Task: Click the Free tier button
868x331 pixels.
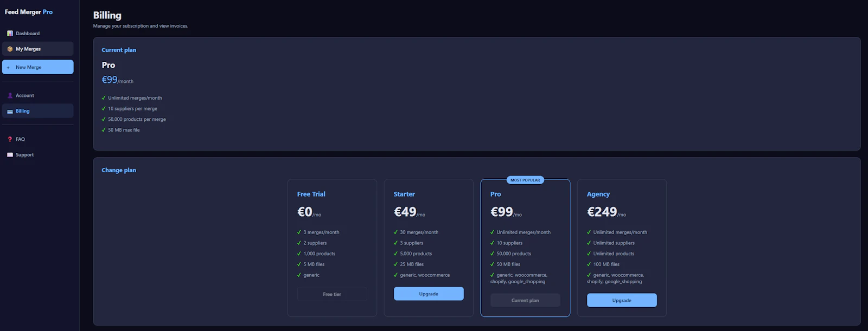Action: tap(332, 294)
